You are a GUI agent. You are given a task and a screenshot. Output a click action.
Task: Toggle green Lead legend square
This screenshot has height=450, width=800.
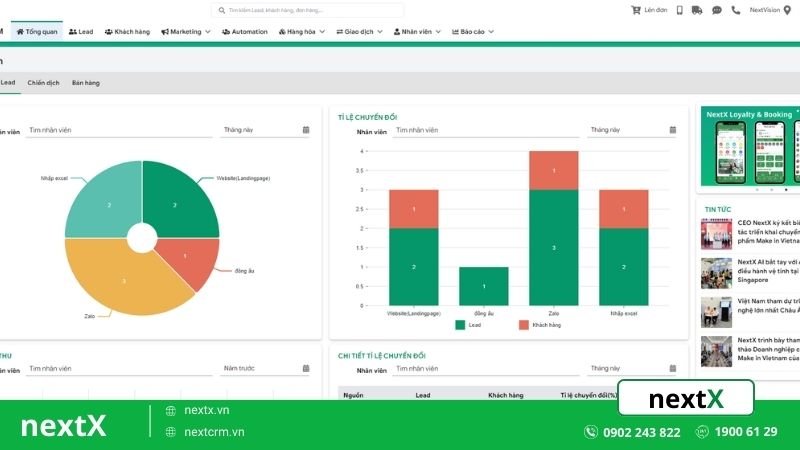(x=460, y=325)
